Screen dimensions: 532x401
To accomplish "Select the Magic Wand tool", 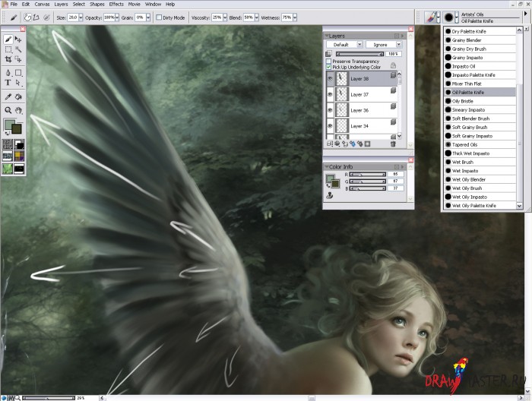I will (x=18, y=50).
